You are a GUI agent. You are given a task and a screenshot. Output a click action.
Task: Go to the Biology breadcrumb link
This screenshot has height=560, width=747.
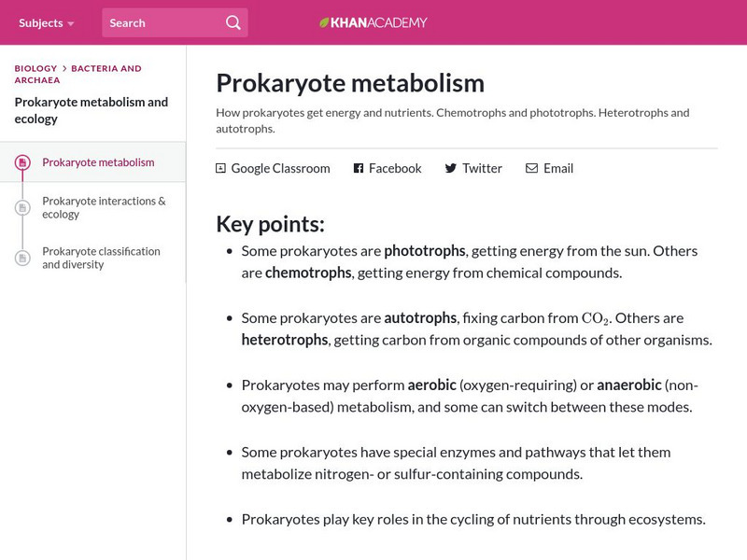point(35,68)
